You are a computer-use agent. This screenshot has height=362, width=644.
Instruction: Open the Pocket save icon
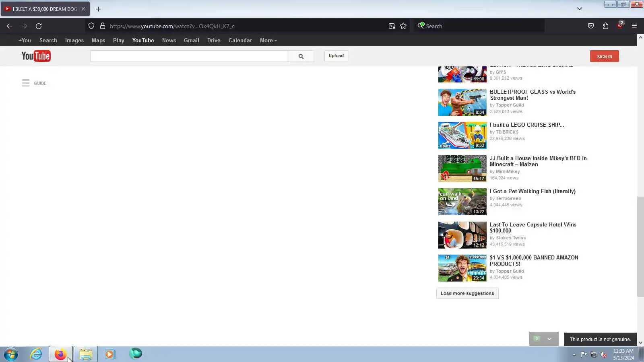[x=590, y=26]
